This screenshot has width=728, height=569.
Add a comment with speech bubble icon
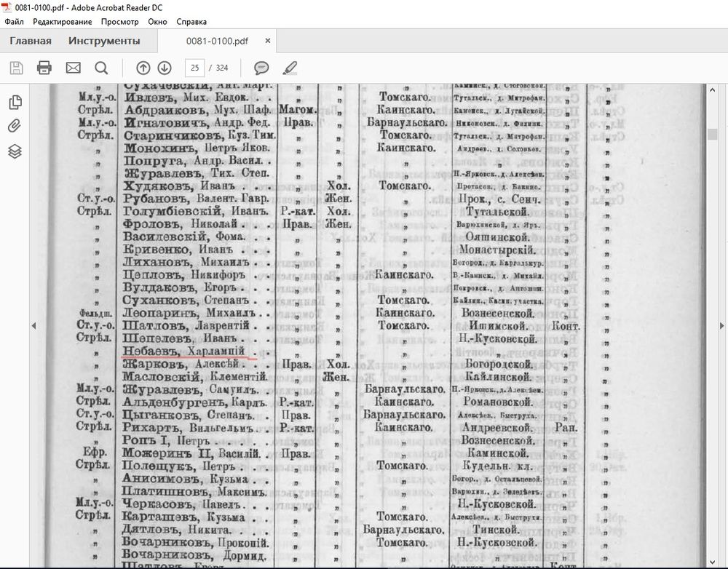[x=261, y=68]
